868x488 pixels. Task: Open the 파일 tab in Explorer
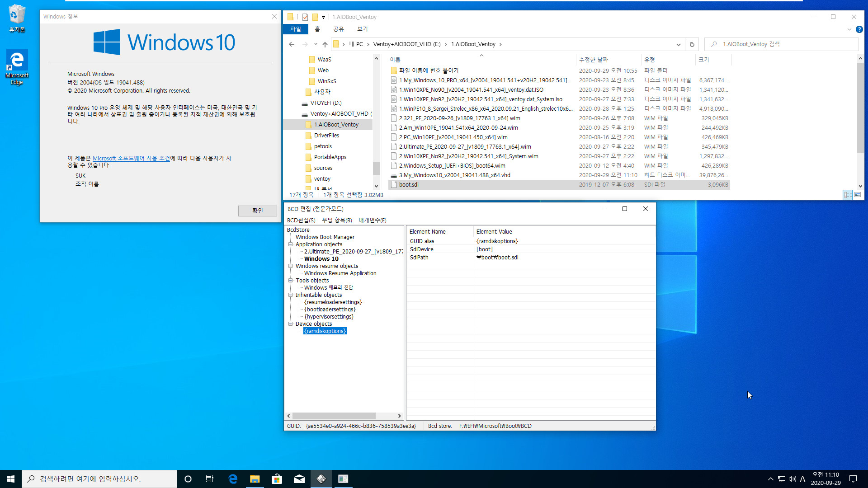coord(296,29)
